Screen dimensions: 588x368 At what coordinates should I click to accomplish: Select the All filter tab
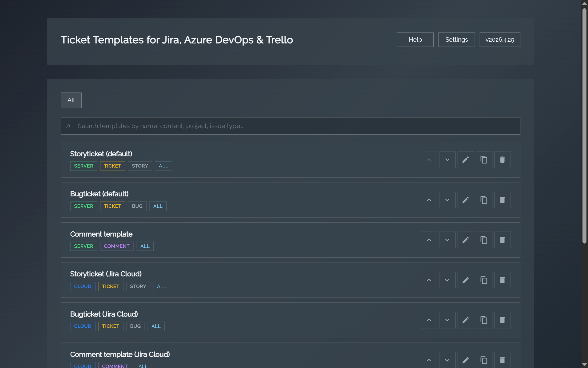coord(71,100)
